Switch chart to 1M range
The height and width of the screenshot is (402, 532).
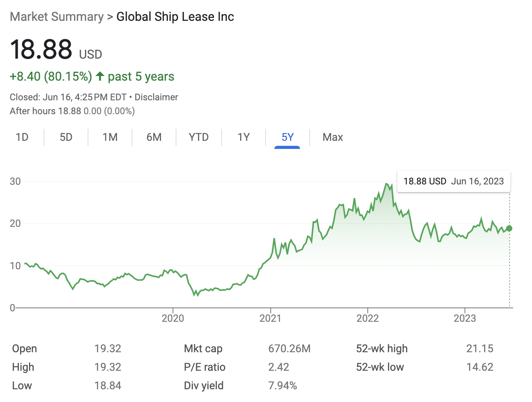tap(110, 137)
